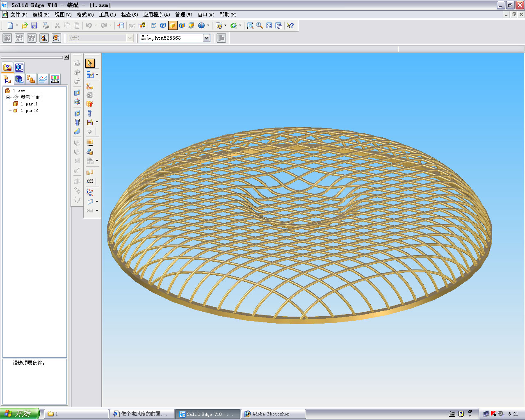The width and height of the screenshot is (525, 420).
Task: Open the New document dropdown arrow
Action: click(17, 25)
